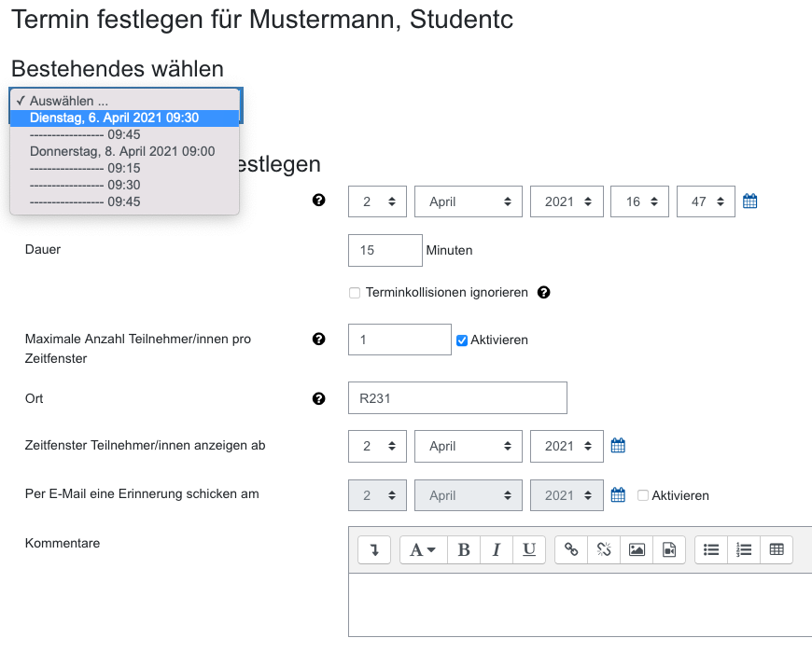Insert a link in the Kommentare editor
This screenshot has width=812, height=652.
pos(571,549)
